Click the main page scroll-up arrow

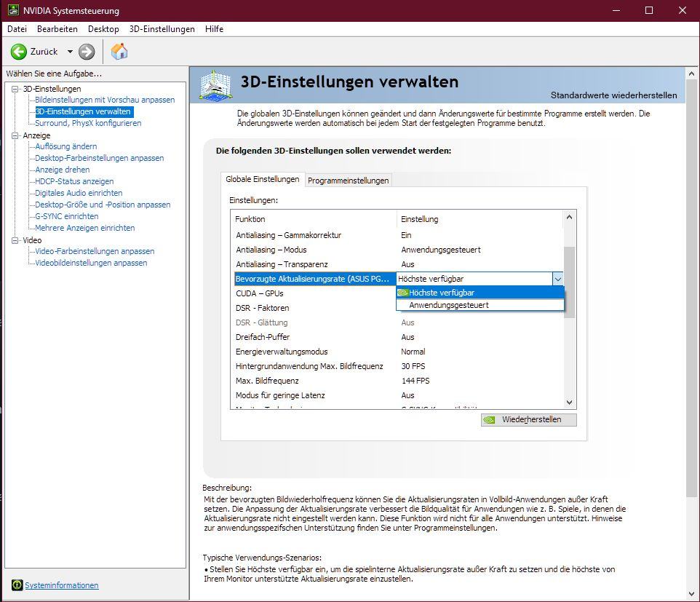click(691, 74)
